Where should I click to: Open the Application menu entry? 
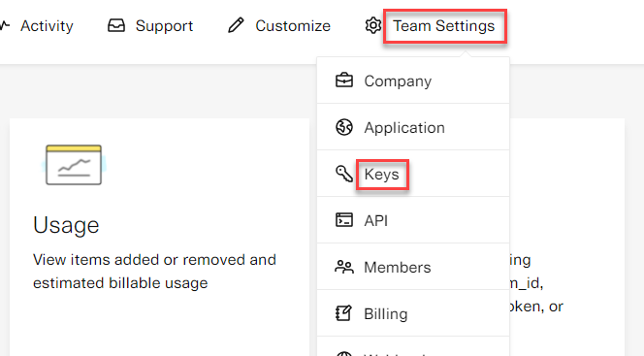point(404,128)
